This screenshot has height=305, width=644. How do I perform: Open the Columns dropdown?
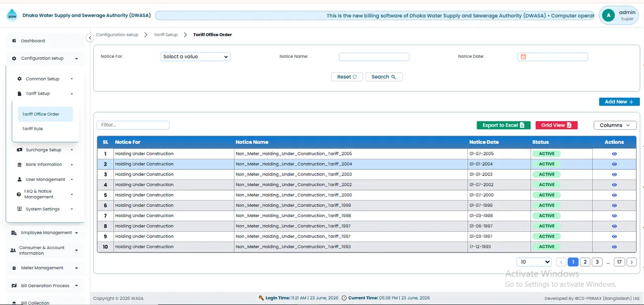(x=615, y=125)
